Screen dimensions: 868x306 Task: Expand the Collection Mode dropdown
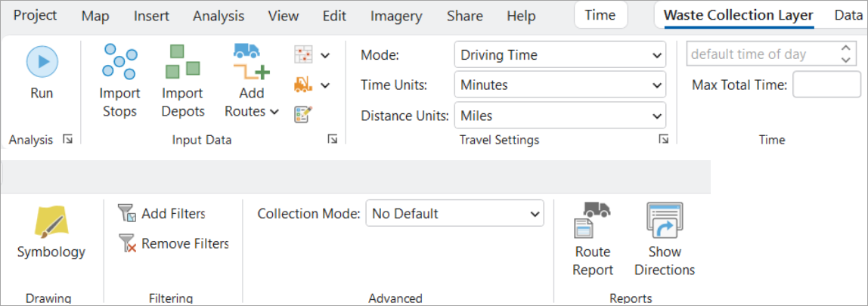(x=454, y=214)
